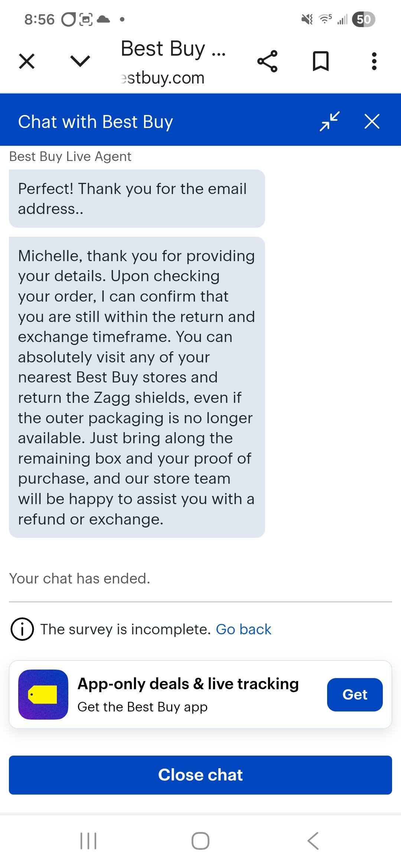
Task: Close the browser custom tab
Action: click(26, 61)
